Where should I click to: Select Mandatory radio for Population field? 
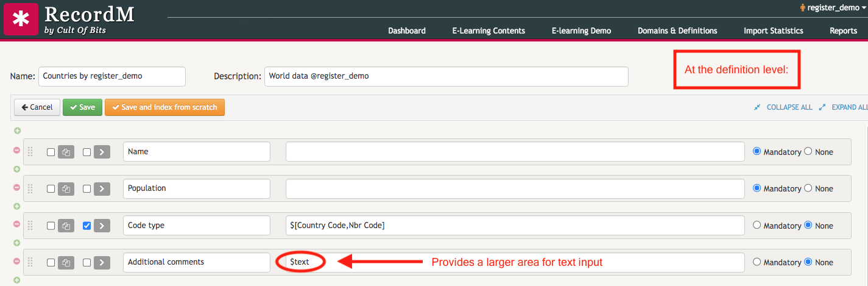pyautogui.click(x=757, y=188)
